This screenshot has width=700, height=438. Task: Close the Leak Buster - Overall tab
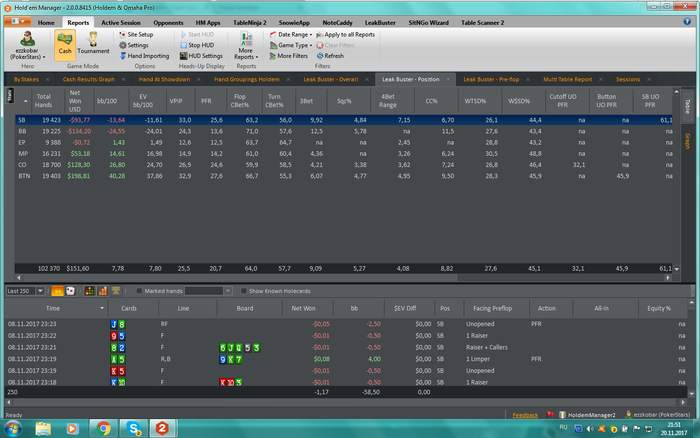(367, 79)
